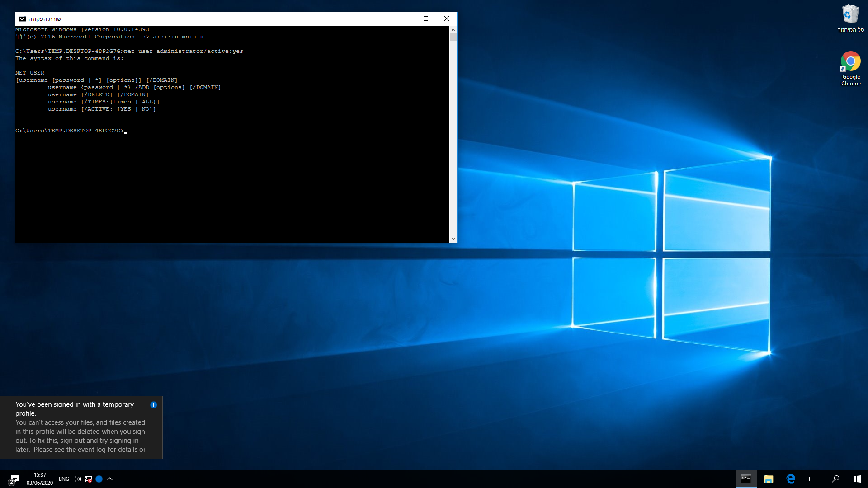This screenshot has width=868, height=488.
Task: Click the network status tray icon
Action: coord(88,479)
